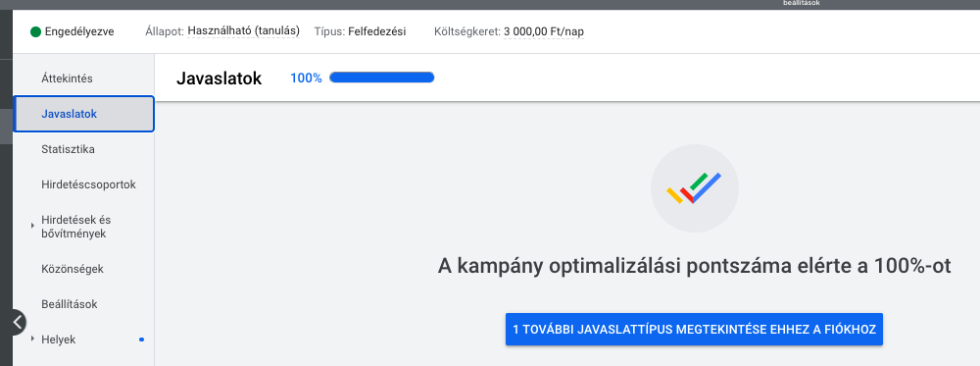Click the 100% optimization score progress bar
The image size is (980, 366).
coord(382,78)
